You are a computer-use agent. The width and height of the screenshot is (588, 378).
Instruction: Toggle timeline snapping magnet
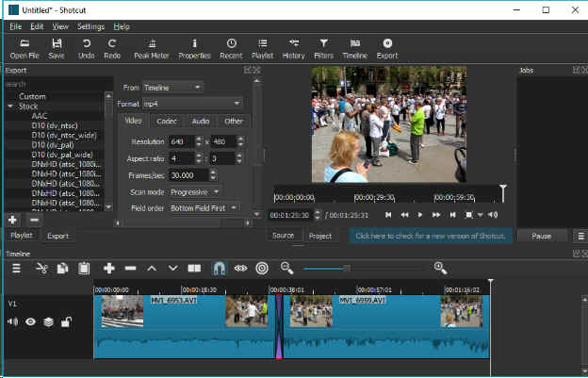coord(219,269)
